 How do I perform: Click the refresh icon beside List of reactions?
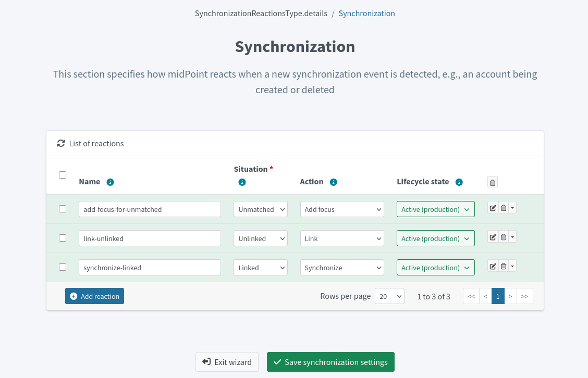click(x=60, y=143)
